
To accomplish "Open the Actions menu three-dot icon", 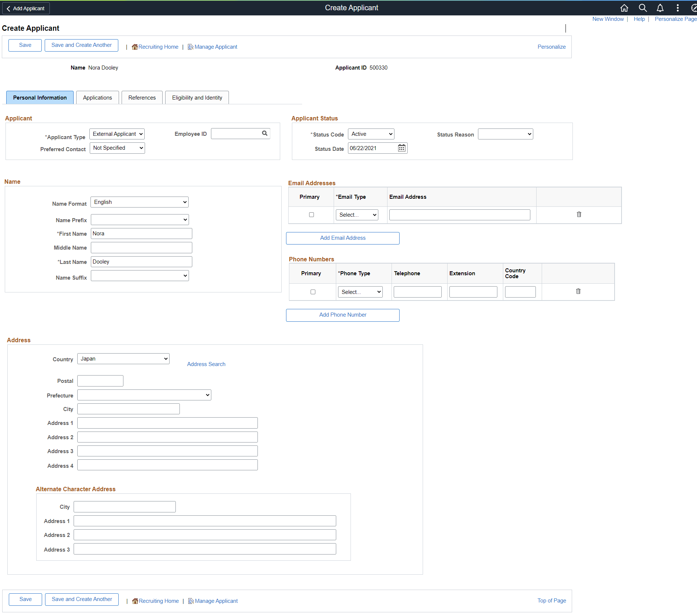I will 677,8.
